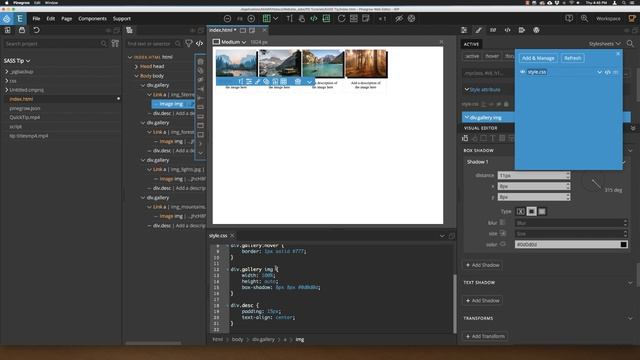Open the code tab icon in right panel

coord(507,30)
